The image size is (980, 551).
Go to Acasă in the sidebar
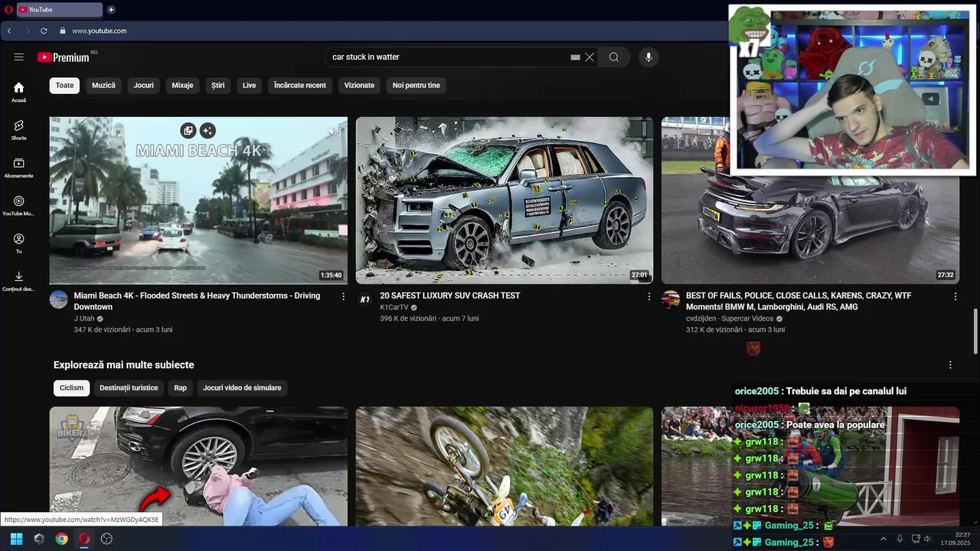point(19,93)
